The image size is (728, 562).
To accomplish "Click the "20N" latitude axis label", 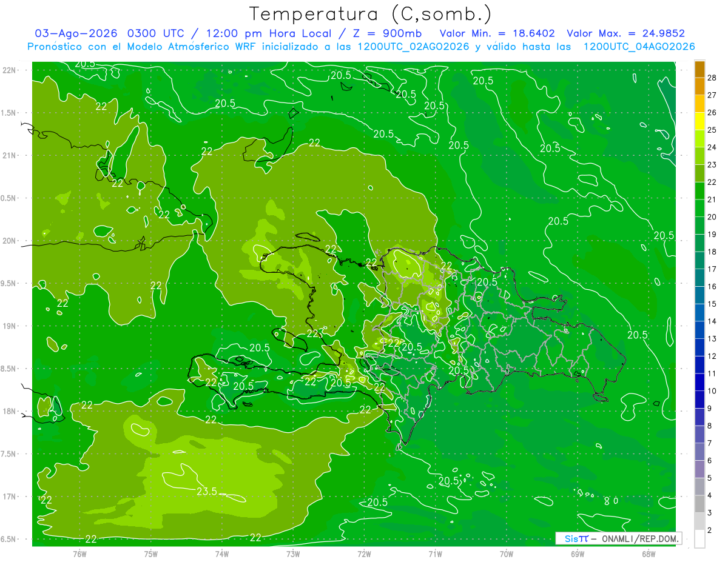I will click(x=9, y=241).
